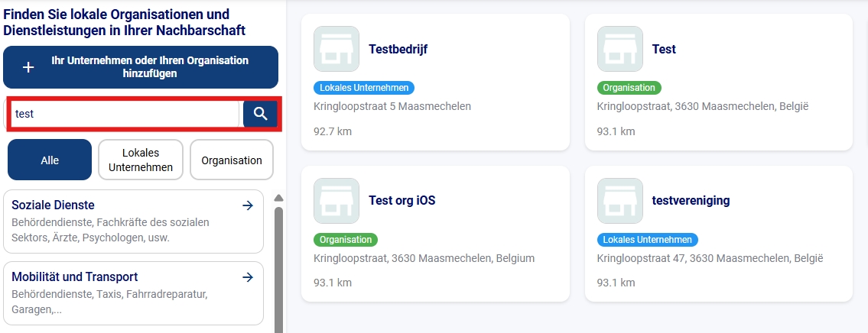This screenshot has height=333, width=868.
Task: Click the magnifier search icon button
Action: 260,114
